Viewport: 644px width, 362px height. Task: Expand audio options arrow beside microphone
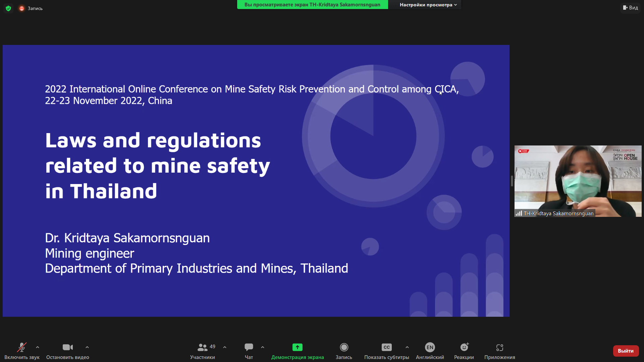pyautogui.click(x=38, y=347)
